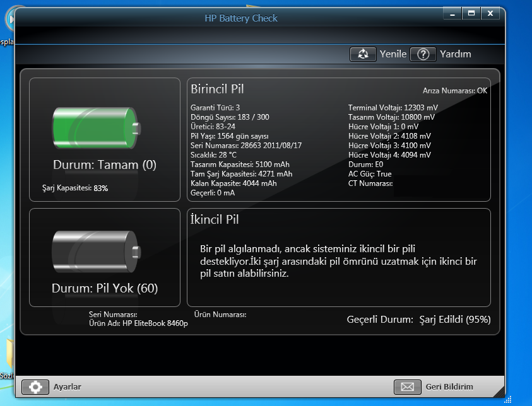Click the İkincil Pil heading
The image size is (532, 406).
pos(215,219)
